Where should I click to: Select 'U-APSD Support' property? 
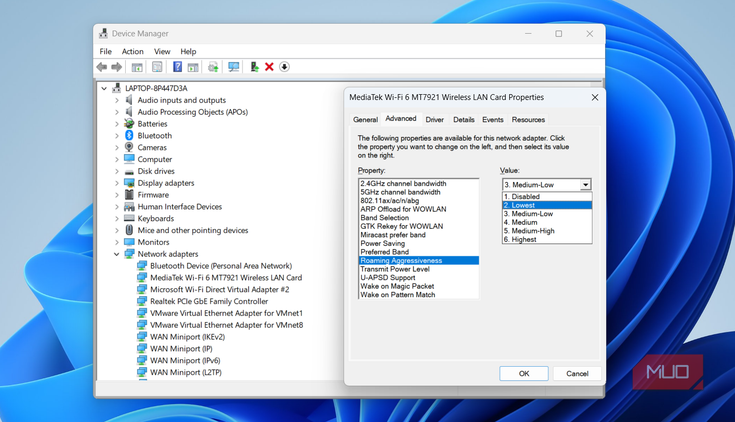tap(419, 278)
